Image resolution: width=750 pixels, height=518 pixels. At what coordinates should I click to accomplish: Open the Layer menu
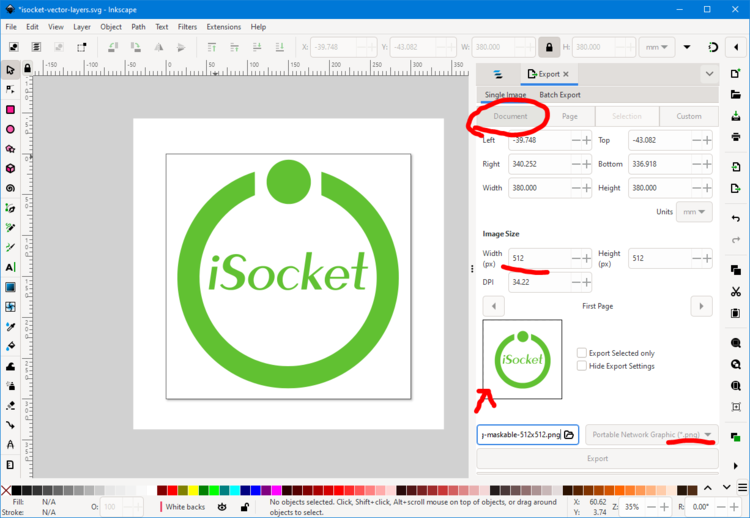(x=82, y=27)
